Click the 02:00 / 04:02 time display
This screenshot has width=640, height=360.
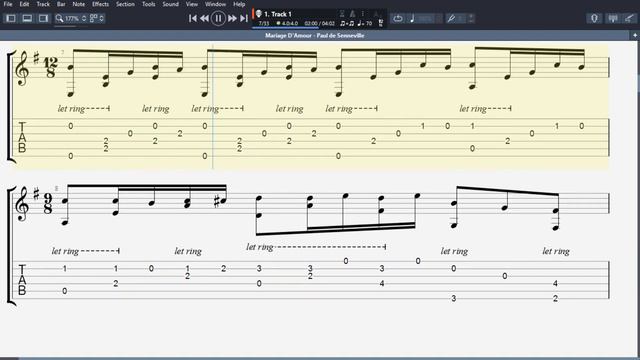pos(320,24)
